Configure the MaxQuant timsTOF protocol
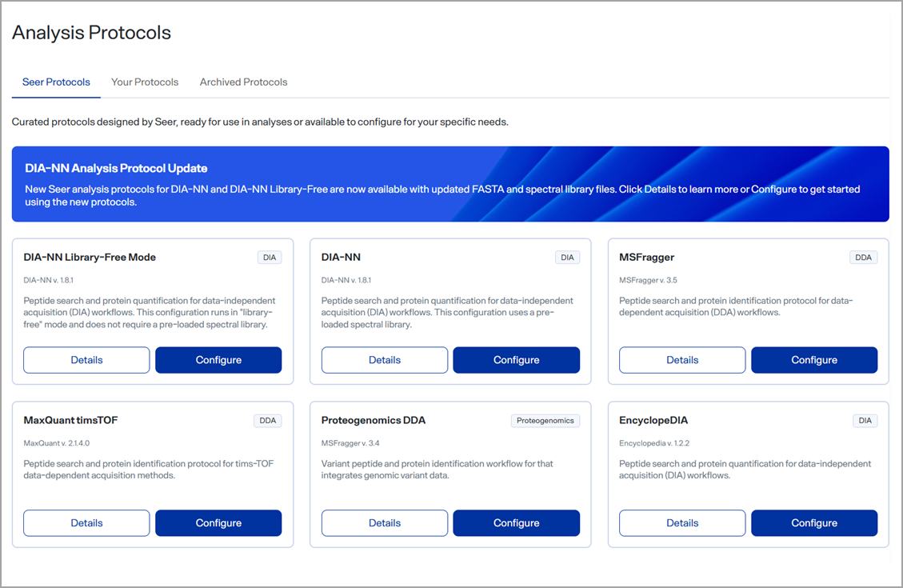This screenshot has width=903, height=588. [x=218, y=523]
